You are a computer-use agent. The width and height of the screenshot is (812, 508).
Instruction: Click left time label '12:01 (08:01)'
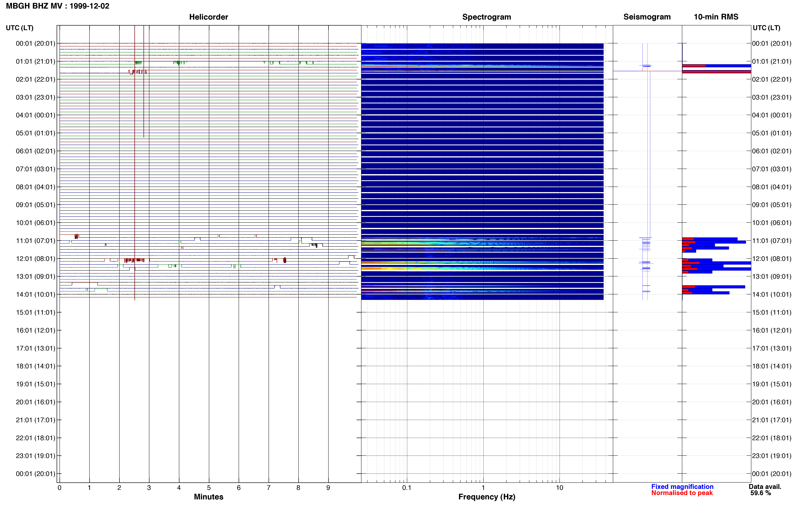click(36, 259)
